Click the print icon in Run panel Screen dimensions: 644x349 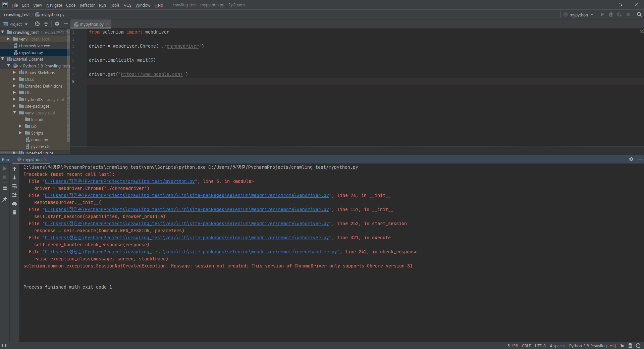(x=14, y=204)
